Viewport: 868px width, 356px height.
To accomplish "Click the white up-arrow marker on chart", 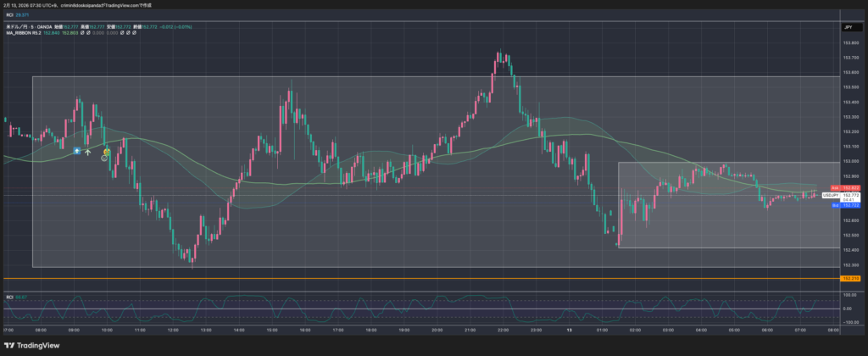I will [x=88, y=151].
